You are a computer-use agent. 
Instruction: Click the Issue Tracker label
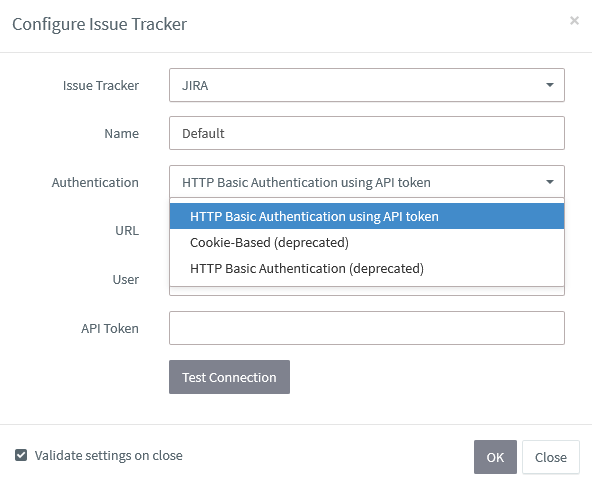[101, 85]
